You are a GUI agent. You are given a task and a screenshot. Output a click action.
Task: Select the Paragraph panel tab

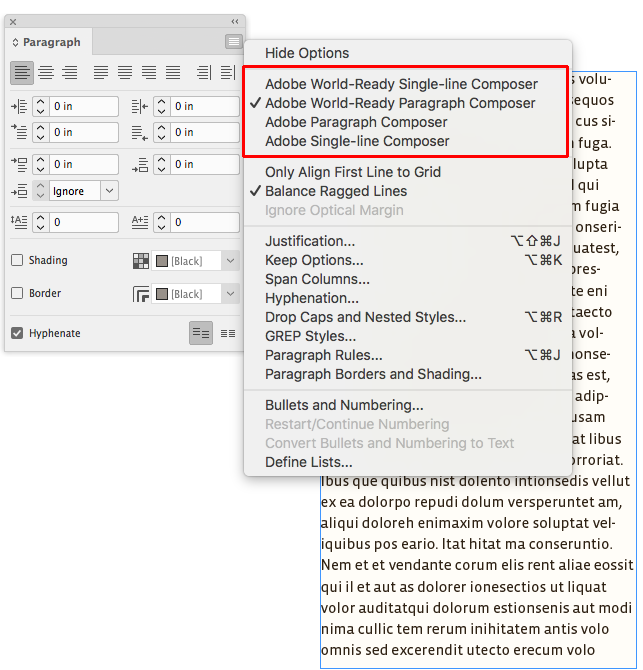[x=49, y=42]
